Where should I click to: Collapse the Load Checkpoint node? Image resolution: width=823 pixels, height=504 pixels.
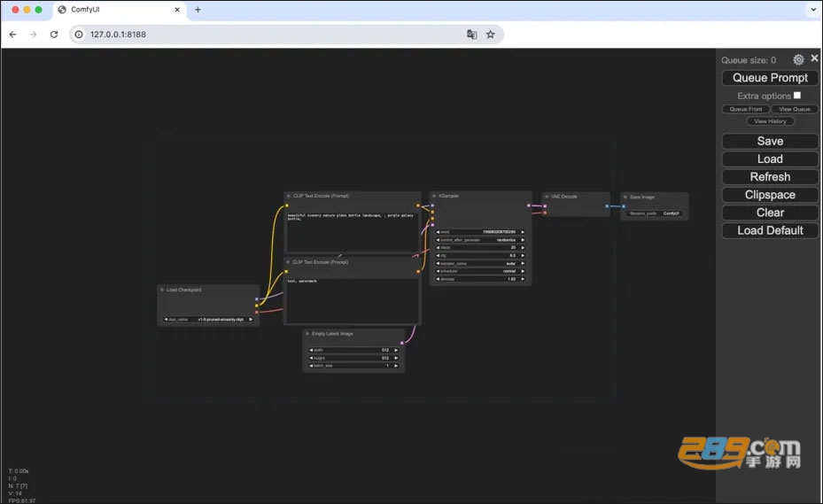tap(162, 290)
